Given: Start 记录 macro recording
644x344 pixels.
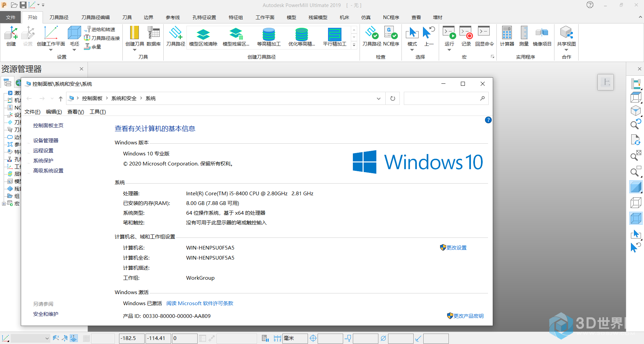Looking at the screenshot, I should click(x=466, y=36).
